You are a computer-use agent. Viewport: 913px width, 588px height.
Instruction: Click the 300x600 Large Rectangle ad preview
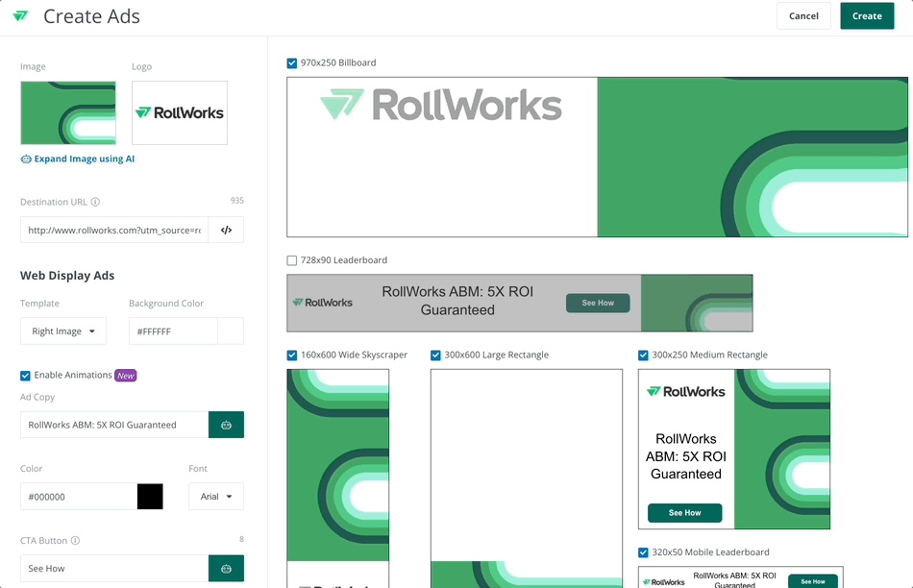(527, 478)
